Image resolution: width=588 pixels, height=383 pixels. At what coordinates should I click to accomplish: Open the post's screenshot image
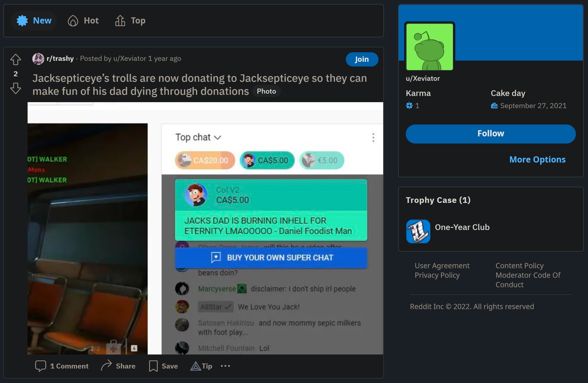tap(205, 228)
